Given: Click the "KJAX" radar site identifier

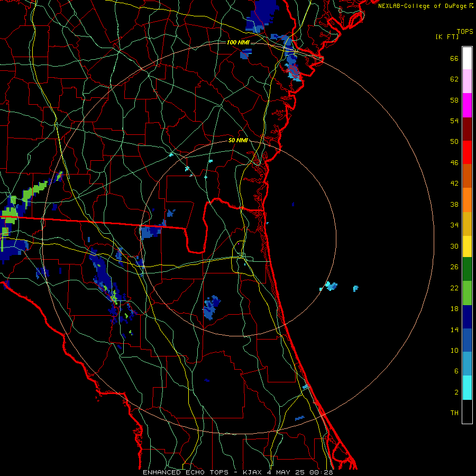Looking at the screenshot, I should point(252,472).
